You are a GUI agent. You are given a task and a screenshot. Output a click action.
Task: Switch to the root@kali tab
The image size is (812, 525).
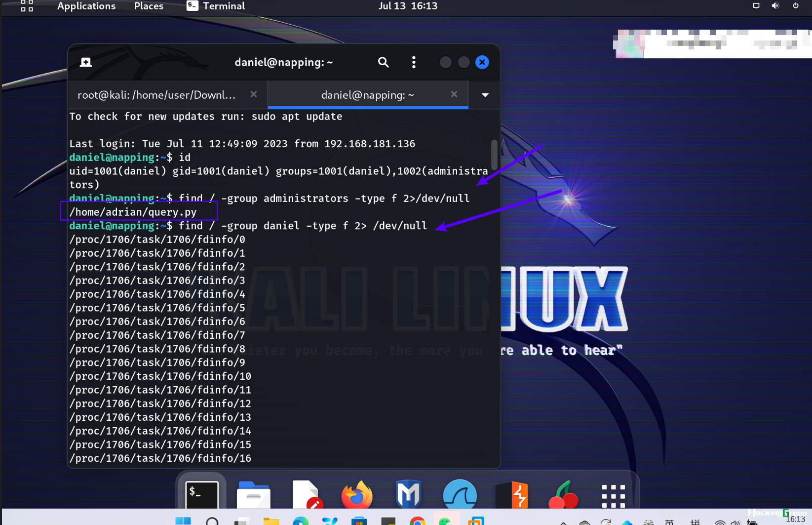[x=168, y=95]
